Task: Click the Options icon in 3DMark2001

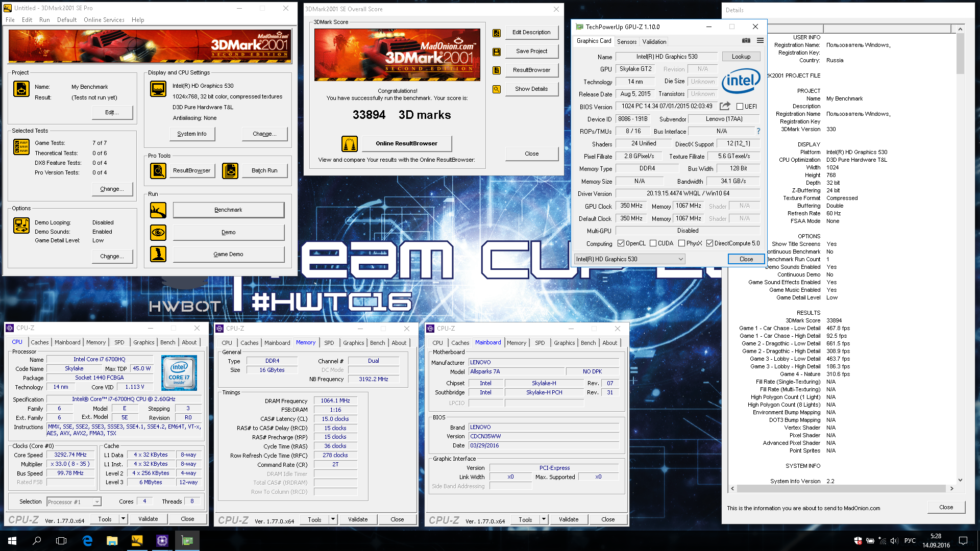Action: (x=21, y=225)
